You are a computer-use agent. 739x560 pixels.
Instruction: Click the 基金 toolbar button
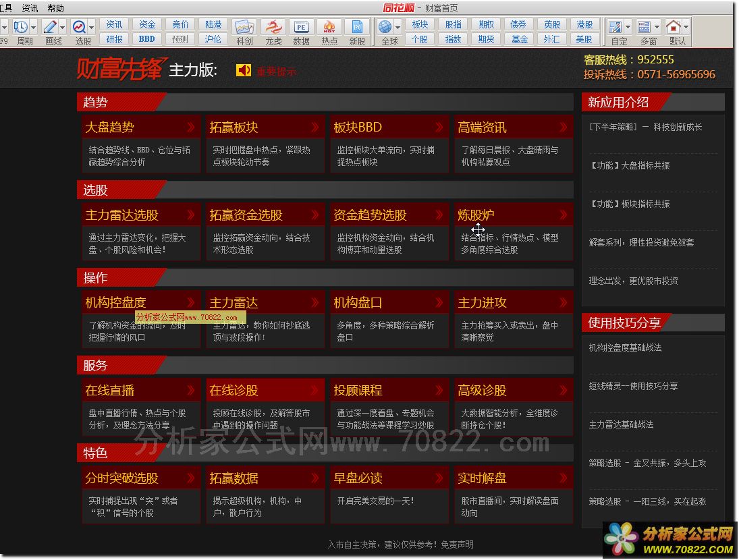click(x=520, y=39)
